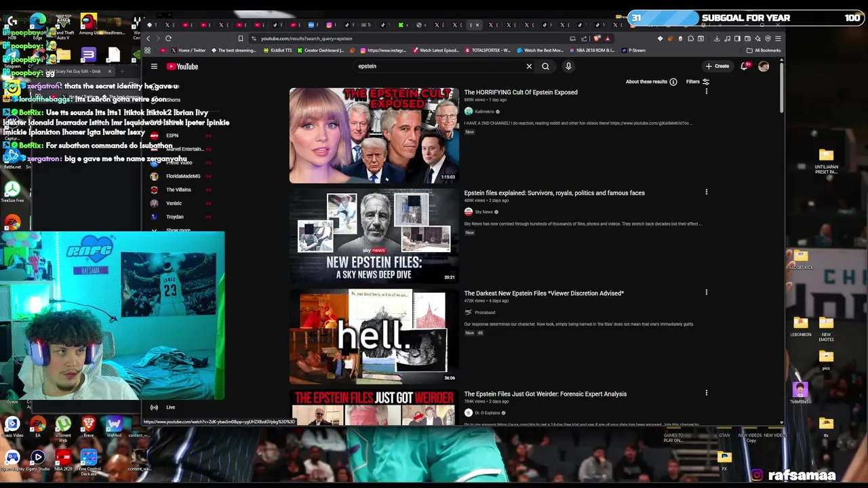Open title Epstein files explained: Survivors, royals
868x488 pixels.
[554, 193]
